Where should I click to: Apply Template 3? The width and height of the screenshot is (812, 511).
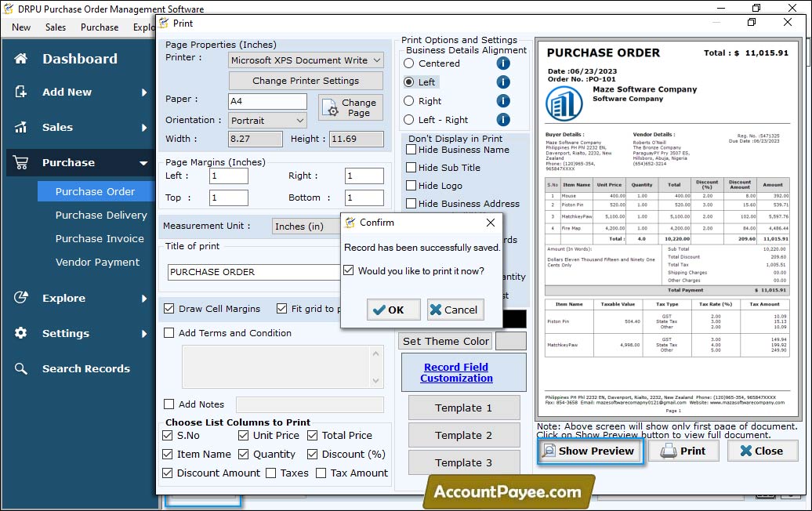tap(463, 463)
